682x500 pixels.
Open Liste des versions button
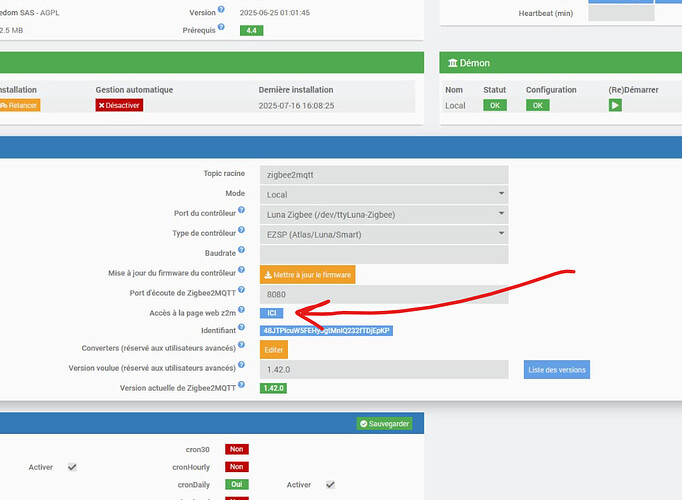click(x=557, y=370)
